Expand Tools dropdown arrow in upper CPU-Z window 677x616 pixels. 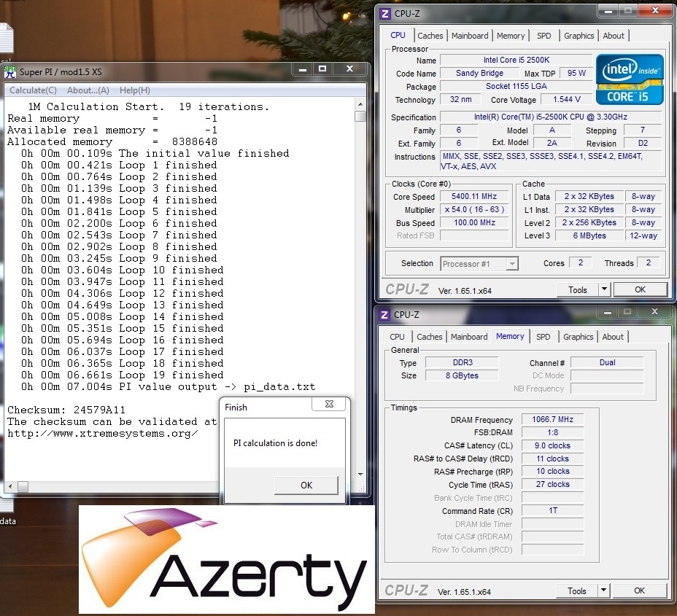click(604, 289)
